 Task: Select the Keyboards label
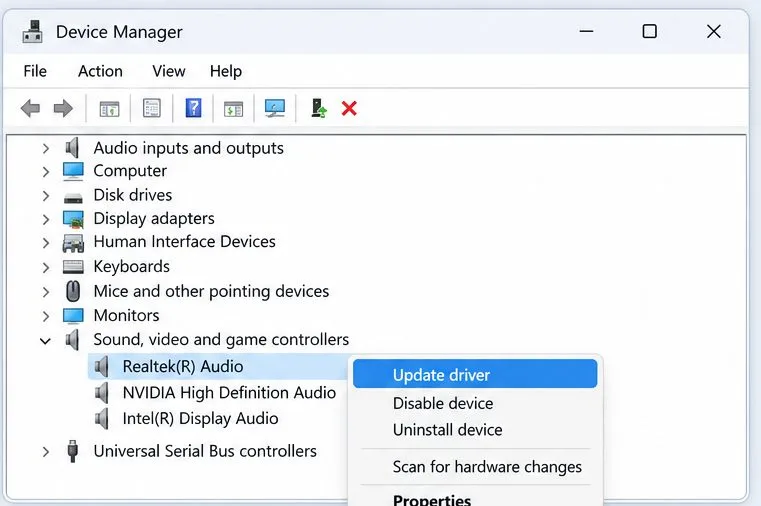tap(132, 266)
